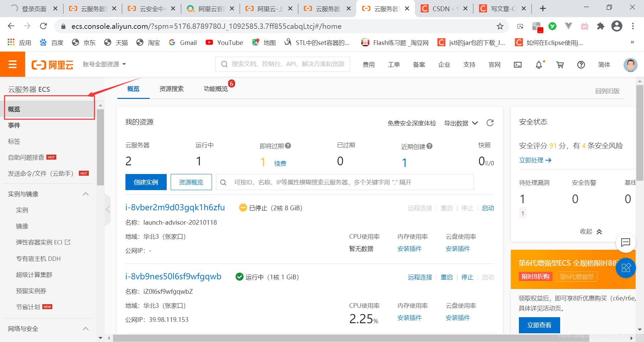Open the Chrome three-dot menu
Image resolution: width=644 pixels, height=342 pixels.
[633, 26]
